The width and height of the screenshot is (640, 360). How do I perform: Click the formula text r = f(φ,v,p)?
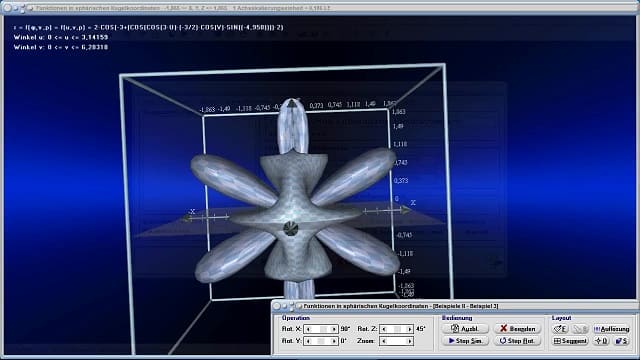pos(149,27)
